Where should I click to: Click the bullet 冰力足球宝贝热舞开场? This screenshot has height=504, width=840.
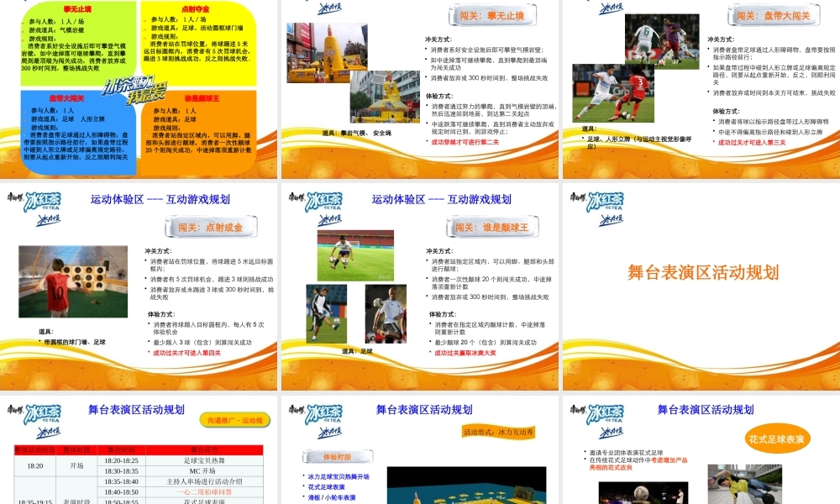coord(338,476)
